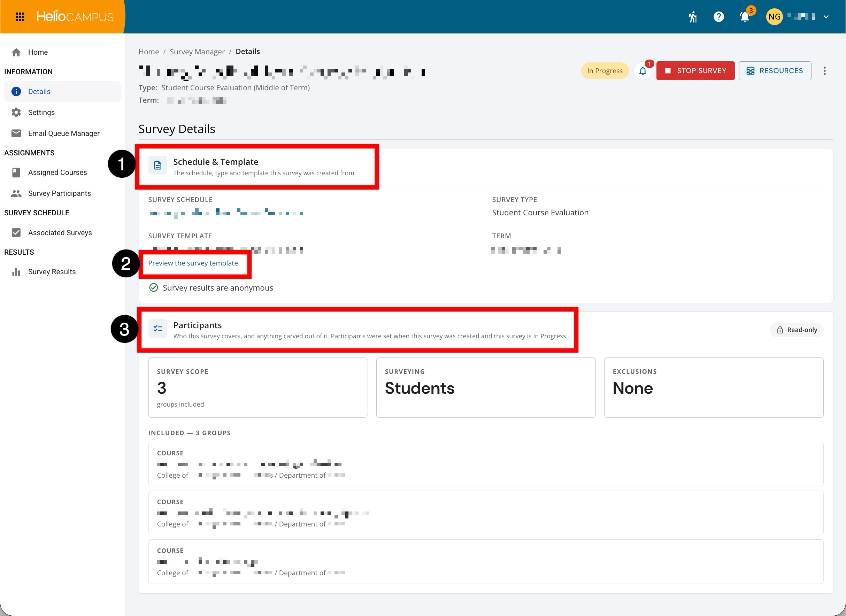Screen dimensions: 846x616
Task: Open the guided walkthrough walking-person icon
Action: click(x=693, y=17)
